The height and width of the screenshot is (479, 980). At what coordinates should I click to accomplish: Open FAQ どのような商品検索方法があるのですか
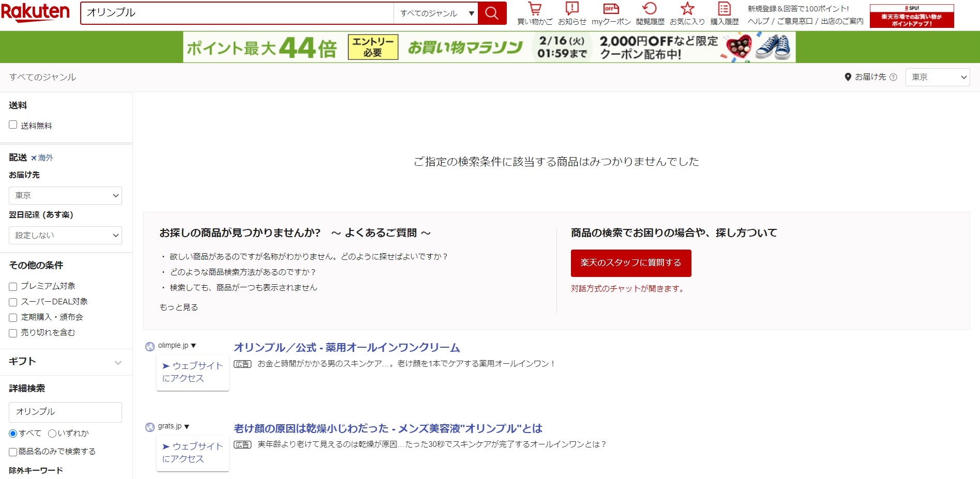point(243,272)
